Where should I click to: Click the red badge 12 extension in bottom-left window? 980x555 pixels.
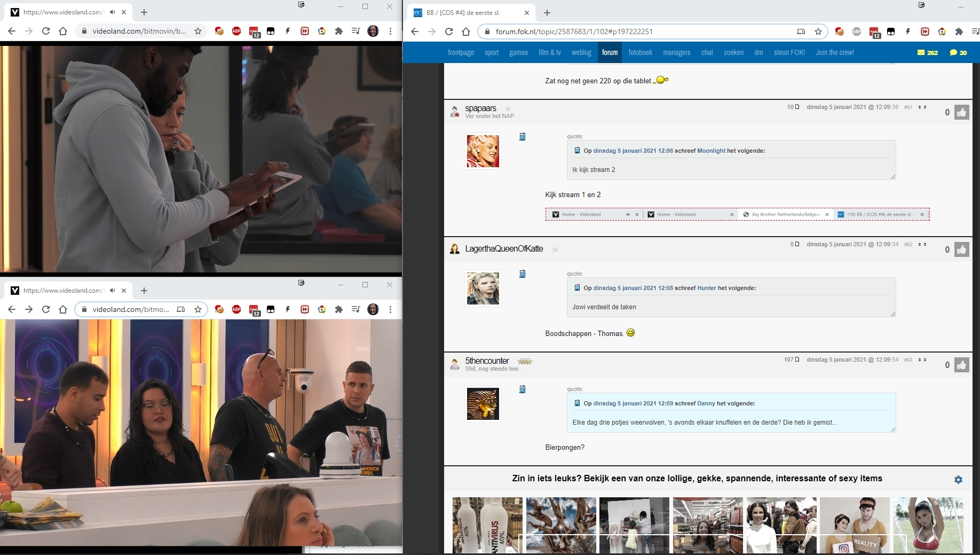(254, 310)
